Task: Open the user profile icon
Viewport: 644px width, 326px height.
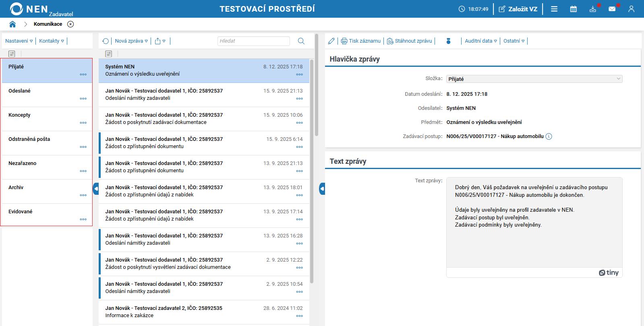Action: 631,9
